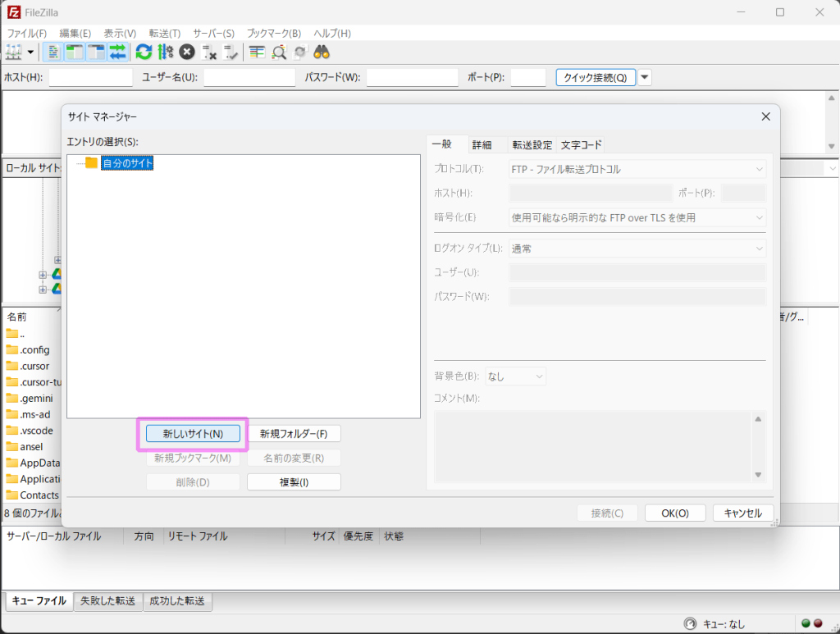Switch to the 成功した転送 tab
The width and height of the screenshot is (840, 634).
(177, 601)
